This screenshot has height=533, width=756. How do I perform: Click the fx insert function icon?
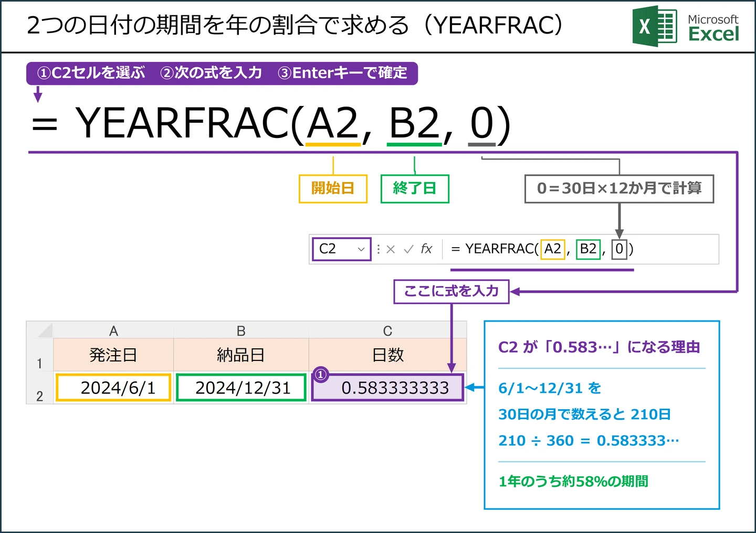click(426, 249)
